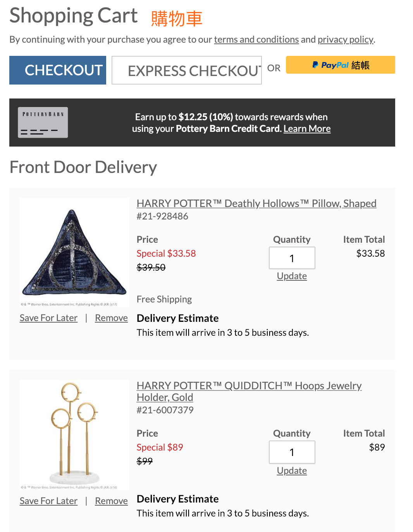Click the Shopping Cart page heading

click(74, 16)
